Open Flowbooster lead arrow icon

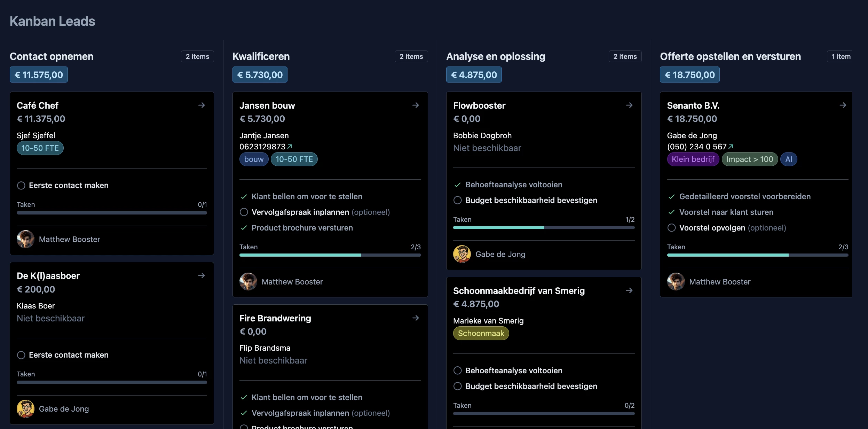click(x=629, y=105)
